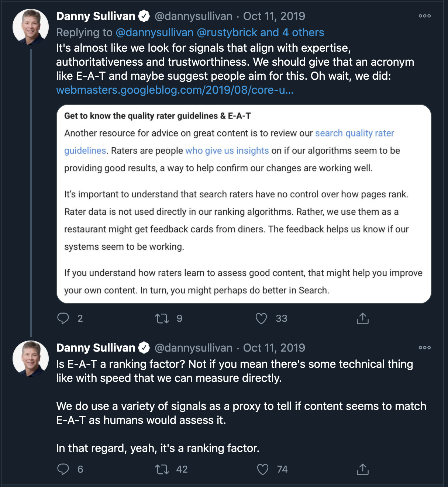The image size is (448, 487).
Task: Open the share icon on the second tweet
Action: [363, 469]
